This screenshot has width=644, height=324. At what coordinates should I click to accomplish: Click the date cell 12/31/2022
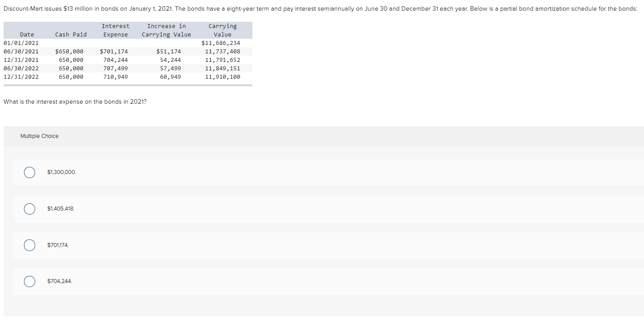click(x=21, y=77)
